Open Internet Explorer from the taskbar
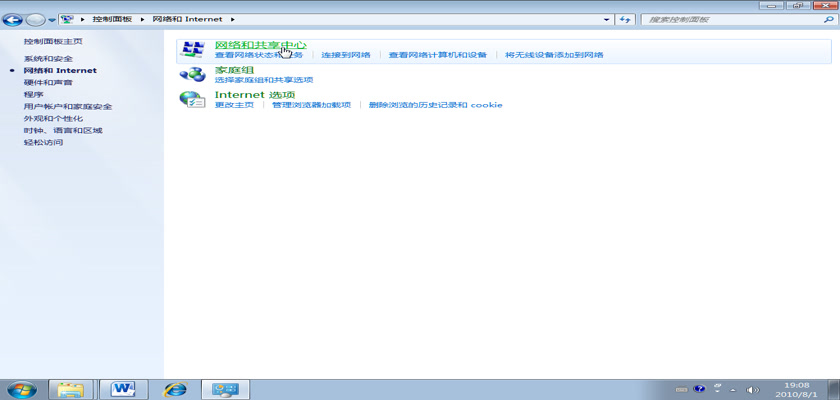This screenshot has height=400, width=840. point(176,389)
